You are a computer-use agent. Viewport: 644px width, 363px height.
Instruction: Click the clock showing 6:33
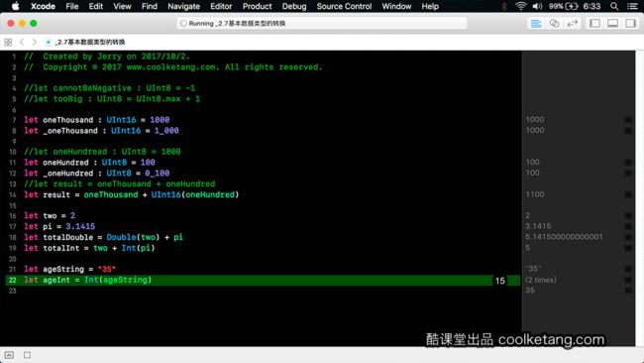coord(591,6)
